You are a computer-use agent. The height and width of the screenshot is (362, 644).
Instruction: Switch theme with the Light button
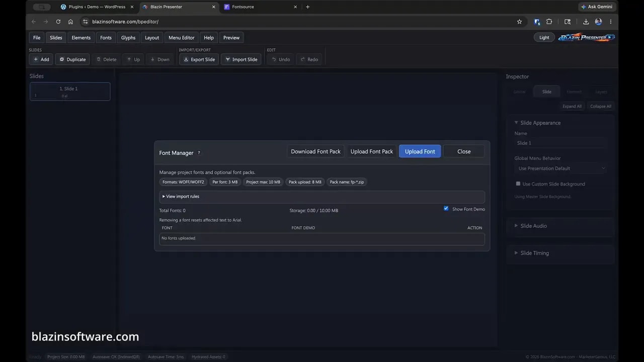click(544, 37)
